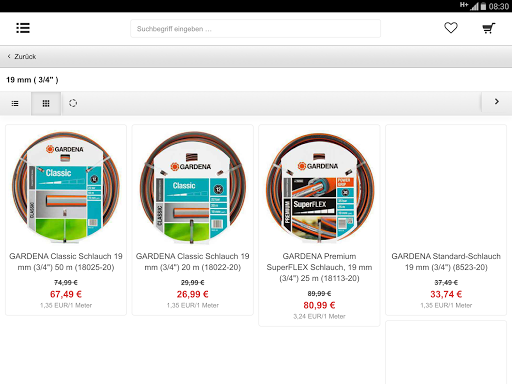The height and width of the screenshot is (384, 512).
Task: Select GARDENA Classic Schlauch 20 m title
Action: click(x=193, y=262)
